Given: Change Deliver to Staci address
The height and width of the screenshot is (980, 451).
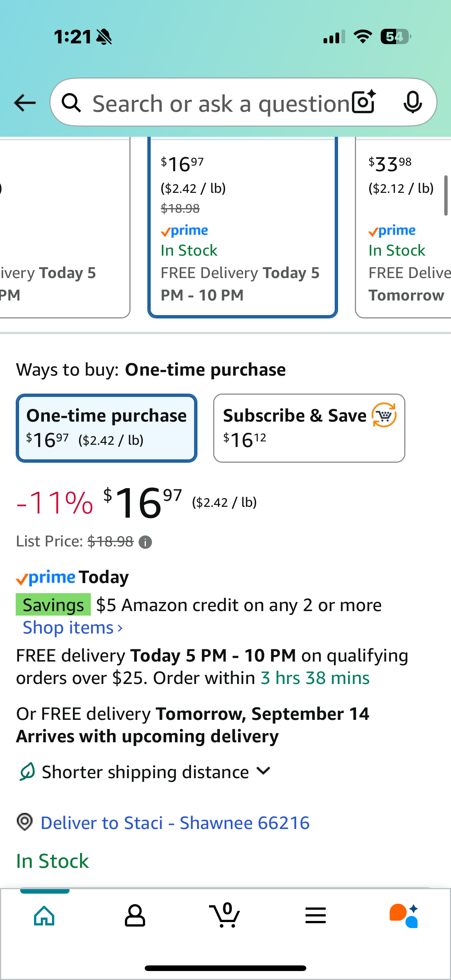Looking at the screenshot, I should click(x=175, y=823).
